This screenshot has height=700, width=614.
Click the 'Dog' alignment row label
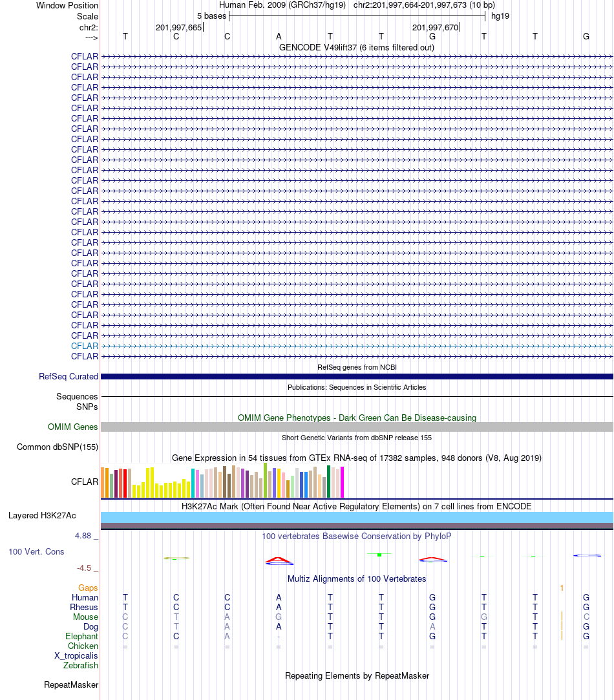click(90, 627)
